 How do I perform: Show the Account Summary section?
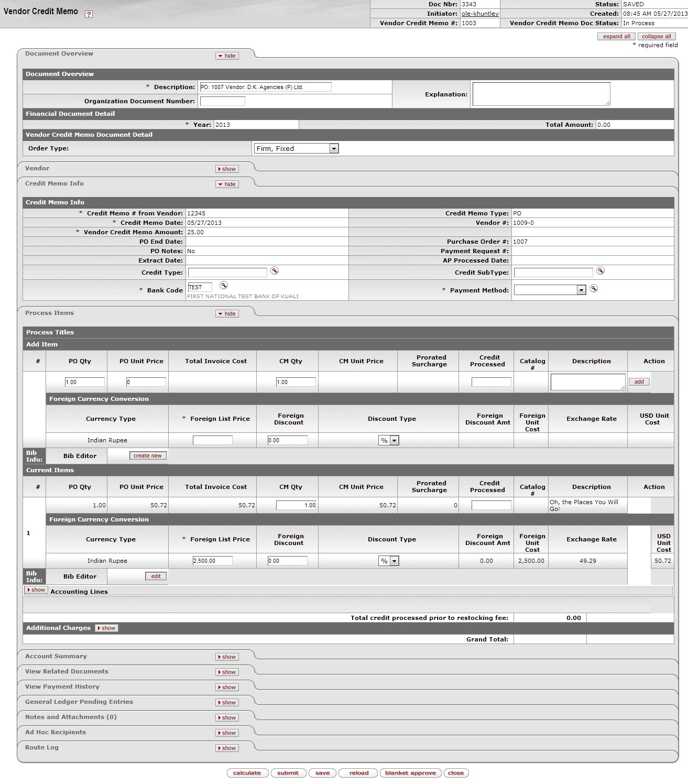227,657
